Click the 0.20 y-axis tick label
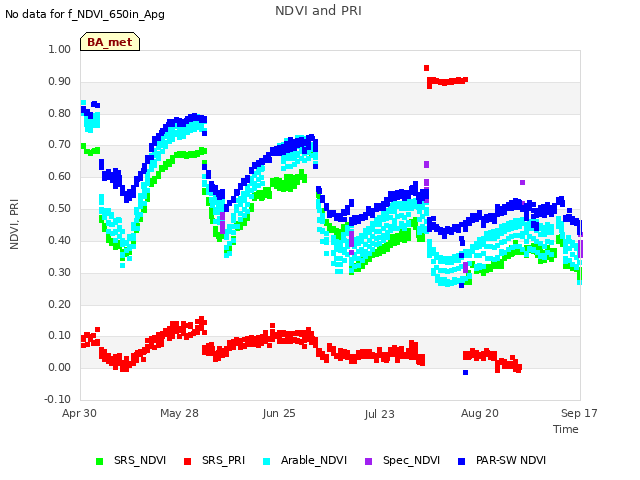The width and height of the screenshot is (640, 480). 60,304
